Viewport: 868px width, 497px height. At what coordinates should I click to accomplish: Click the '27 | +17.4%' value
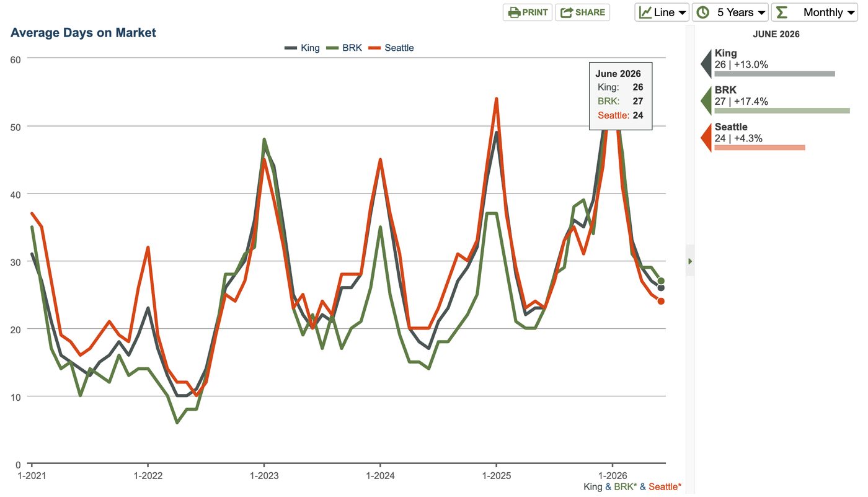[x=742, y=101]
